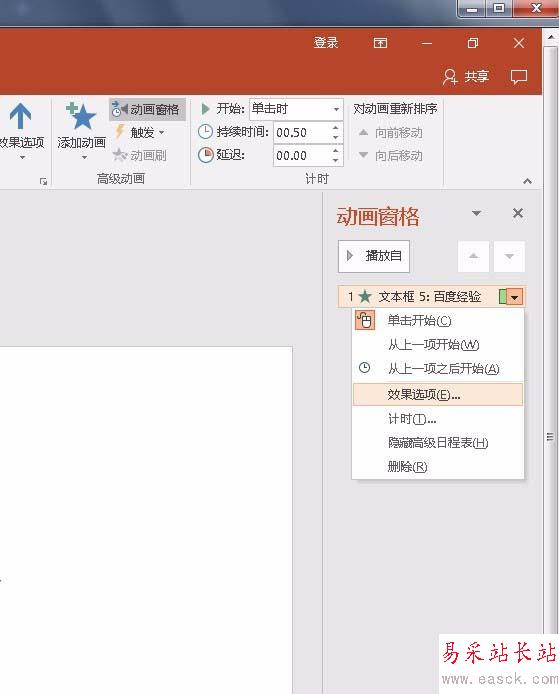Open the Trigger (触发) menu

click(140, 132)
